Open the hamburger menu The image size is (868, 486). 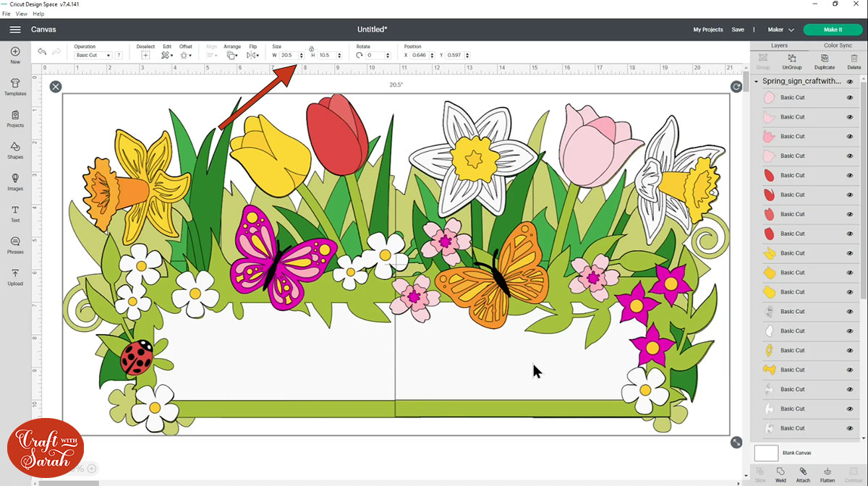point(15,30)
